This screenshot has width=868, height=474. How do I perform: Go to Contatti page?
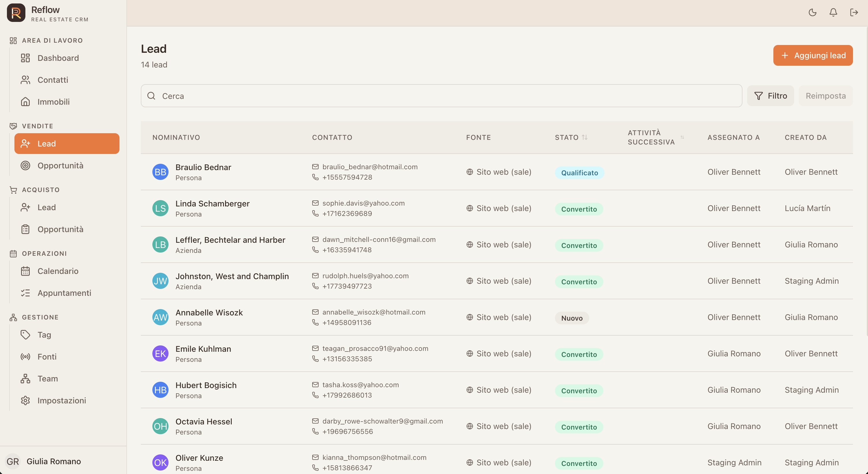[x=67, y=80]
